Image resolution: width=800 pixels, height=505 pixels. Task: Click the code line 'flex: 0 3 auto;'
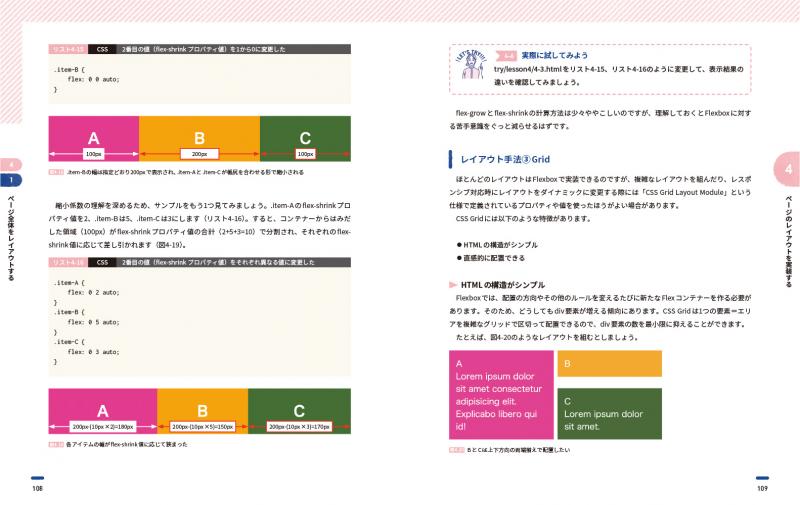point(93,351)
